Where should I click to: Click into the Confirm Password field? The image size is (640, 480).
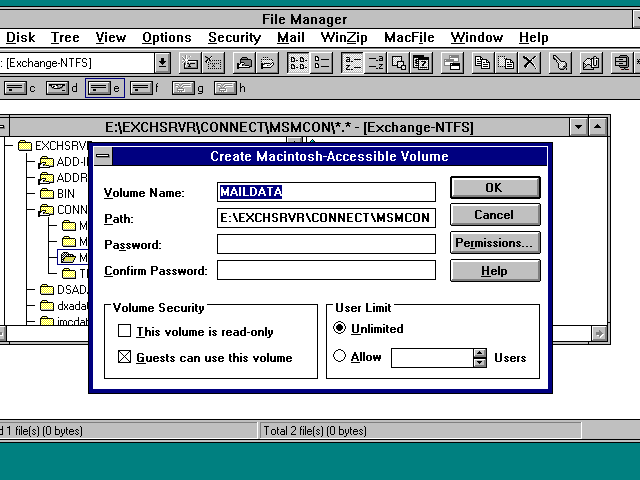point(326,270)
